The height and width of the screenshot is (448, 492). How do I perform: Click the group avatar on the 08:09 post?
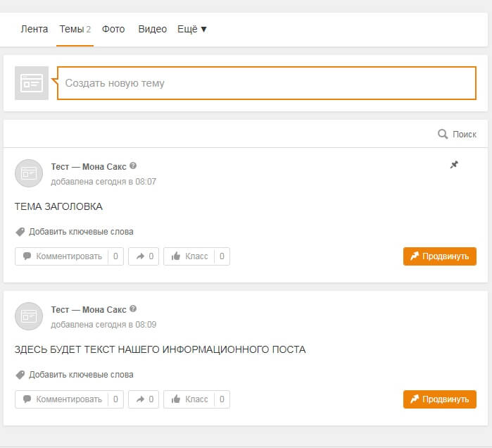pyautogui.click(x=29, y=316)
